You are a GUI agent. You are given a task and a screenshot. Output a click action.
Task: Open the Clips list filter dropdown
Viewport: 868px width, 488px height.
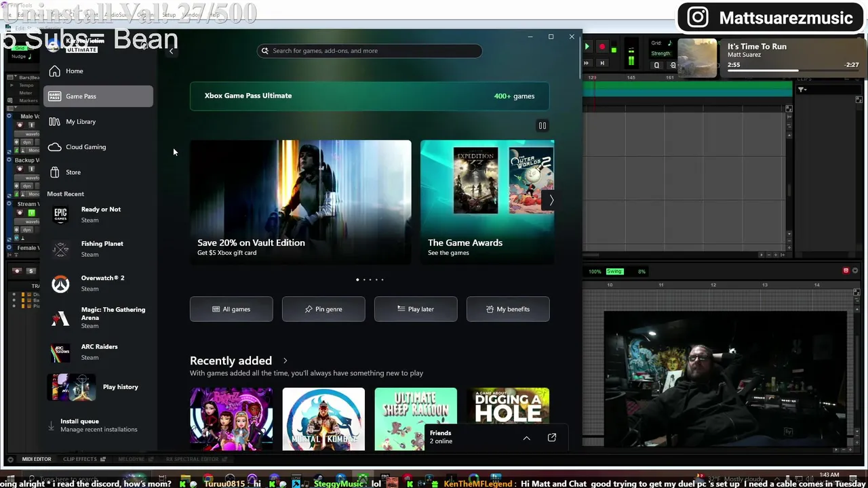point(802,89)
